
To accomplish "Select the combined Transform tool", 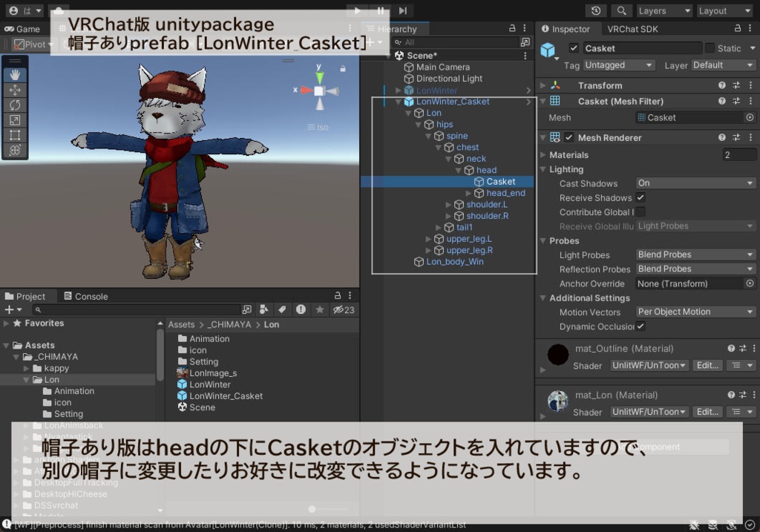I will (15, 150).
